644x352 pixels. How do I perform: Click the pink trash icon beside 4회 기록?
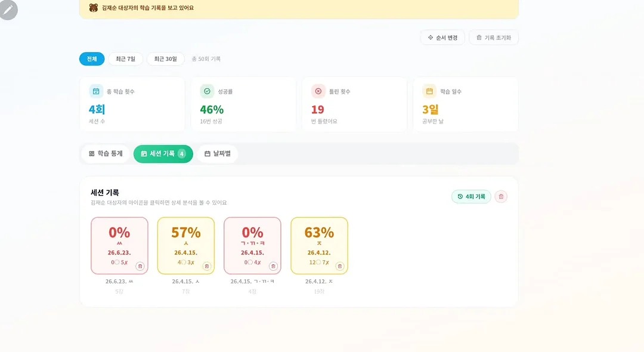click(x=501, y=196)
